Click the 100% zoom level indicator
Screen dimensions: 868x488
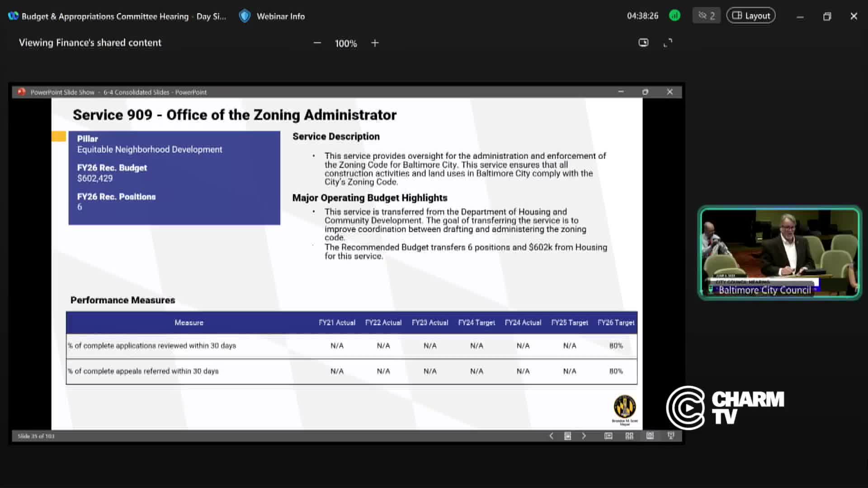tap(346, 43)
